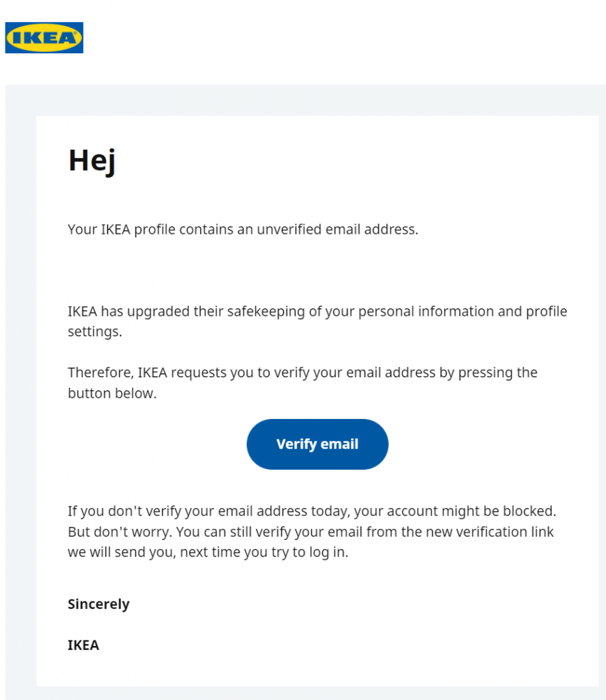Click the gray background area of the email
Screen dimensions: 606x700
click(x=21, y=342)
